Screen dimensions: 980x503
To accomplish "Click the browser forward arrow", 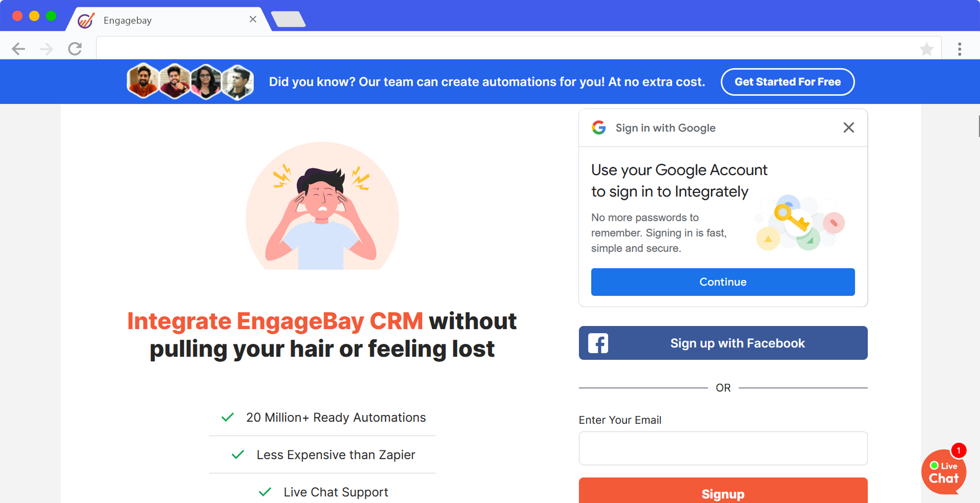I will (46, 49).
